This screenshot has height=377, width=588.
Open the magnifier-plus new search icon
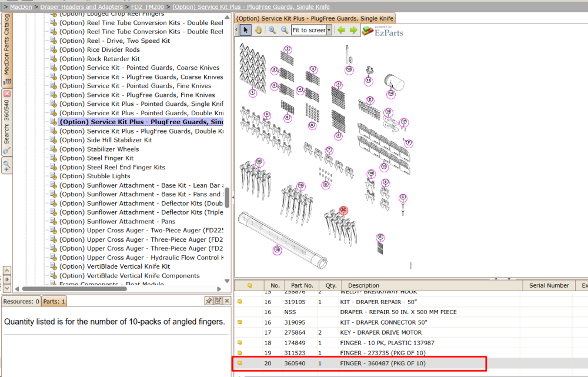[x=6, y=165]
